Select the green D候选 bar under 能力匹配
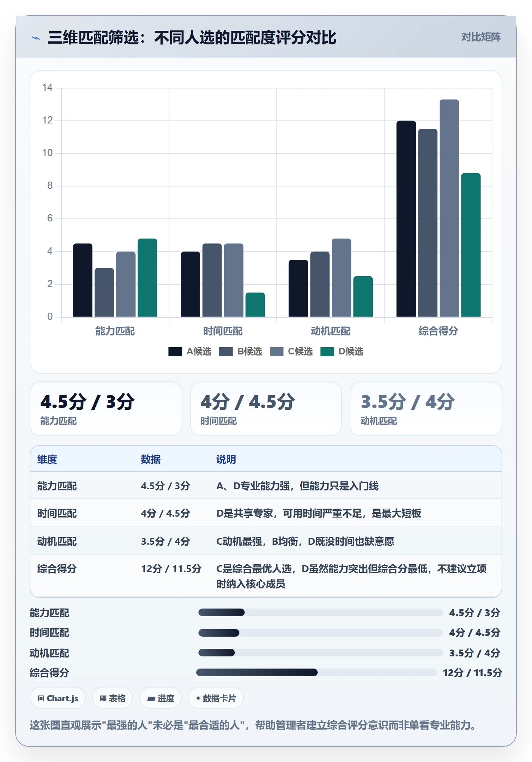This screenshot has height=762, width=532. click(147, 278)
